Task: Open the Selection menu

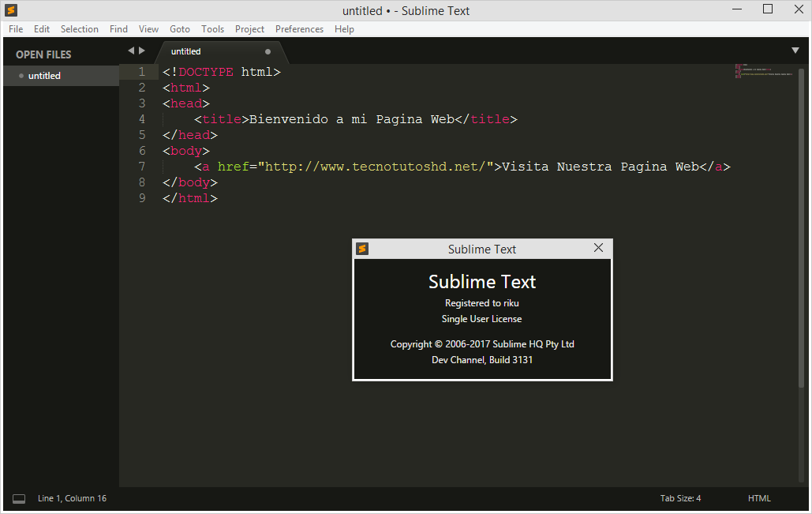Action: pos(79,29)
